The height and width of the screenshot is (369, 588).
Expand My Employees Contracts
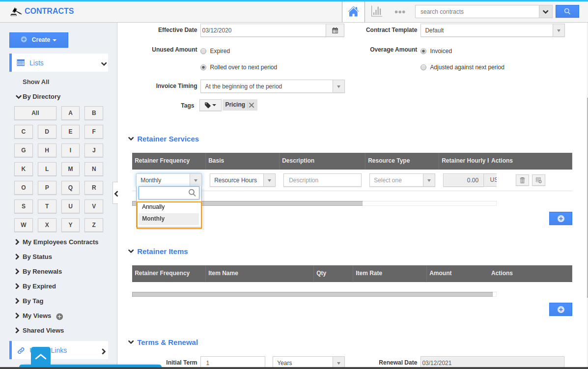click(17, 242)
